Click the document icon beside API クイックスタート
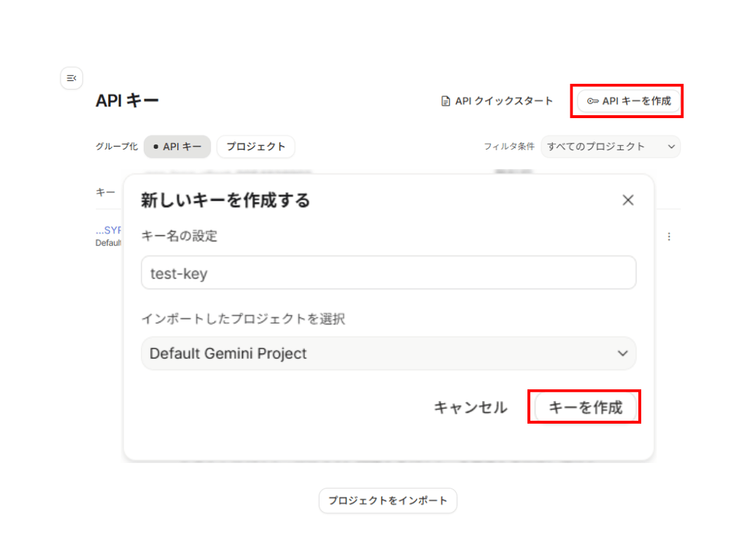The image size is (747, 560). pyautogui.click(x=446, y=101)
